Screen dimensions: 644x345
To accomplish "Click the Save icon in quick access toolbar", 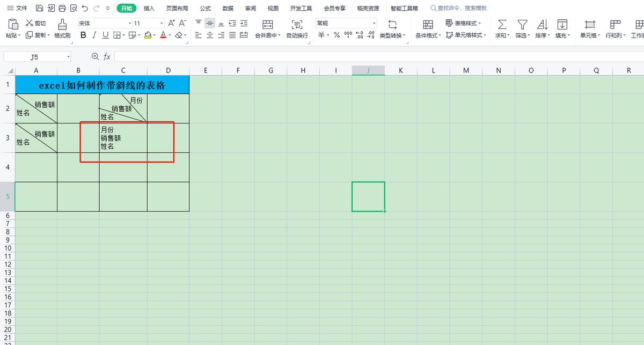I will tap(40, 9).
